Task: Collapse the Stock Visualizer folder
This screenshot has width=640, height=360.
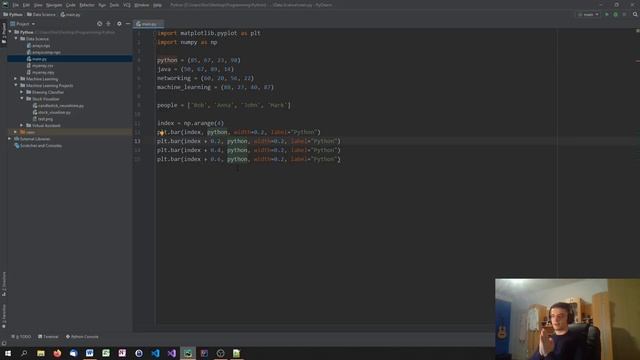Action: [x=22, y=99]
